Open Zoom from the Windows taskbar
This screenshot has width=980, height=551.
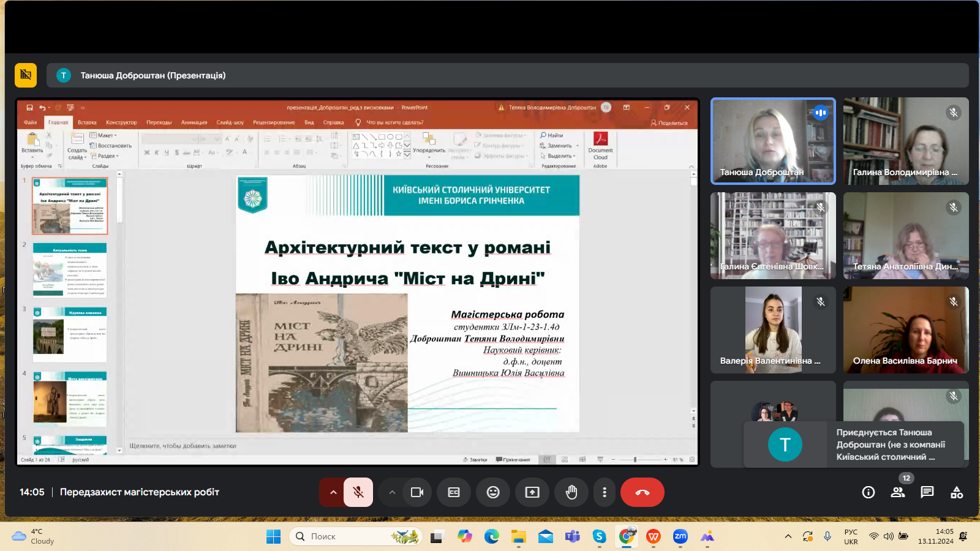coord(680,537)
